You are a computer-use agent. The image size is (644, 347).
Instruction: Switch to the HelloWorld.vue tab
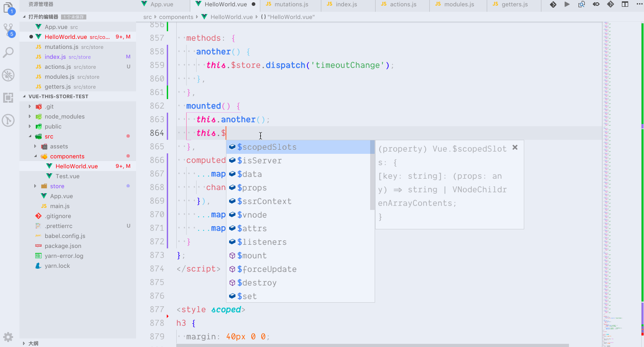click(226, 5)
